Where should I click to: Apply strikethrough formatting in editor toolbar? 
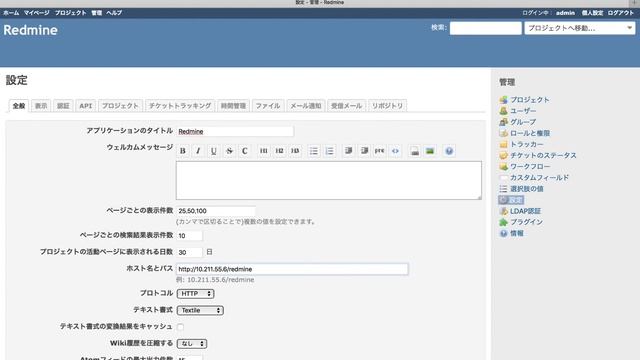[x=229, y=151]
